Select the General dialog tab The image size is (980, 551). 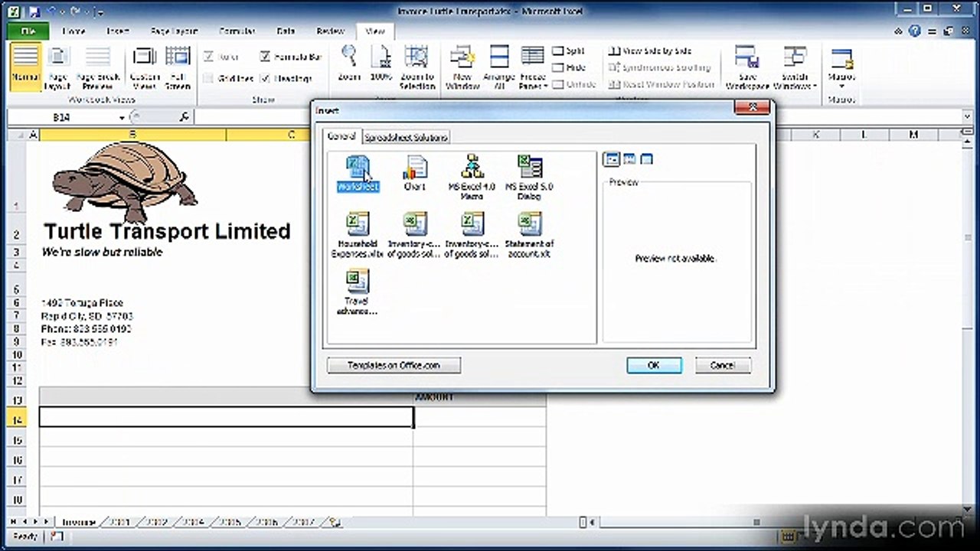(341, 136)
